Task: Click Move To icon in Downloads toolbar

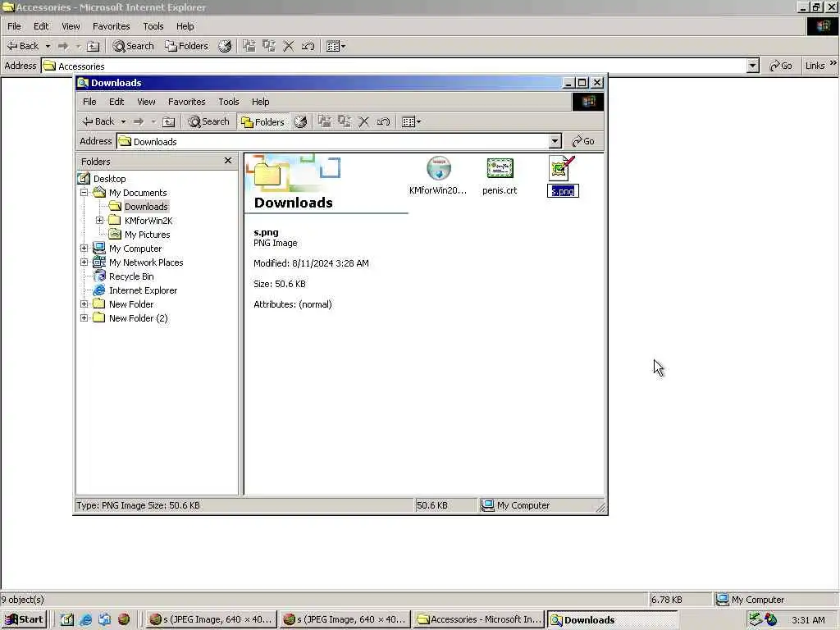Action: coord(324,121)
